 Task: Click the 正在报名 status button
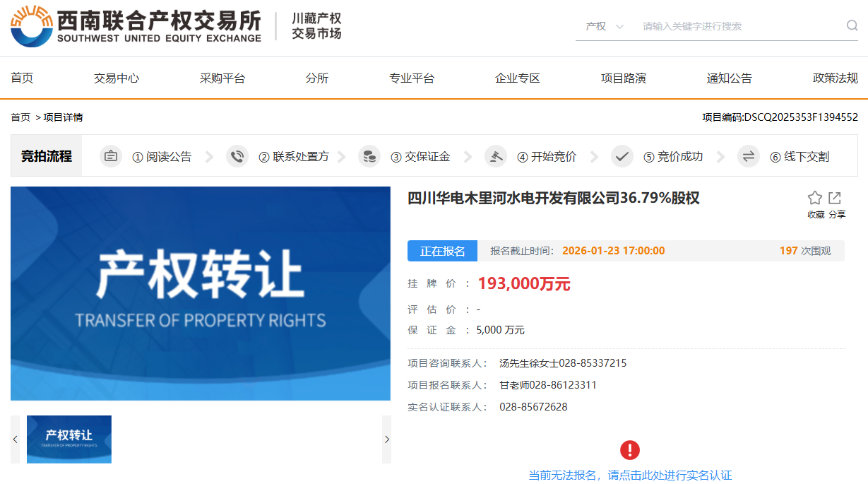pyautogui.click(x=443, y=251)
